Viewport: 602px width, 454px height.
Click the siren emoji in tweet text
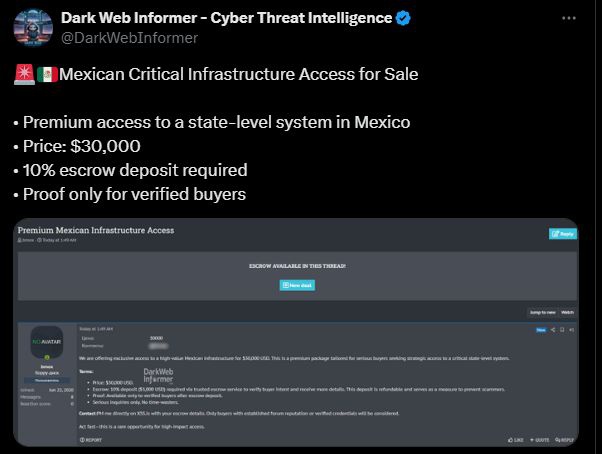23,74
